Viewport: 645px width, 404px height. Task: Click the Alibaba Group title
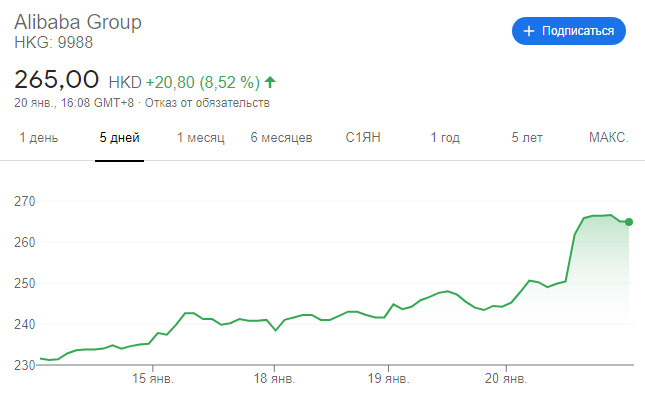pos(78,22)
